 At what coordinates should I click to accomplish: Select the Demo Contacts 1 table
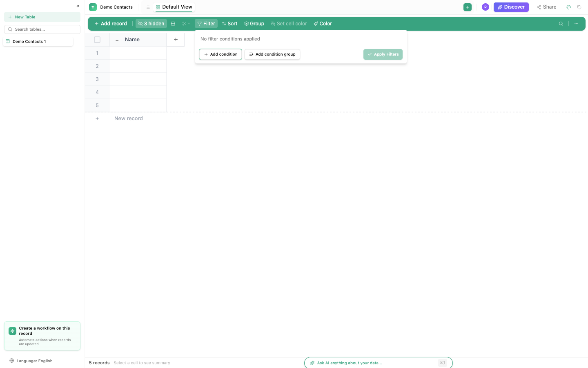(38, 42)
